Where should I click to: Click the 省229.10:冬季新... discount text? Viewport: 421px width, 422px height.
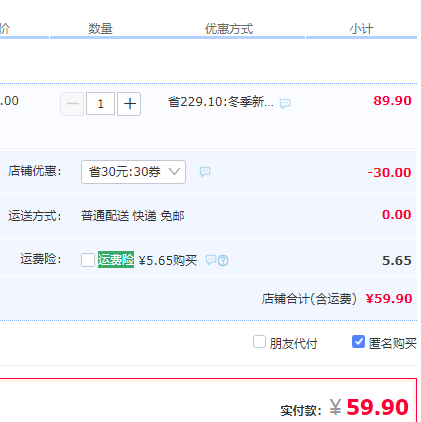pyautogui.click(x=220, y=102)
